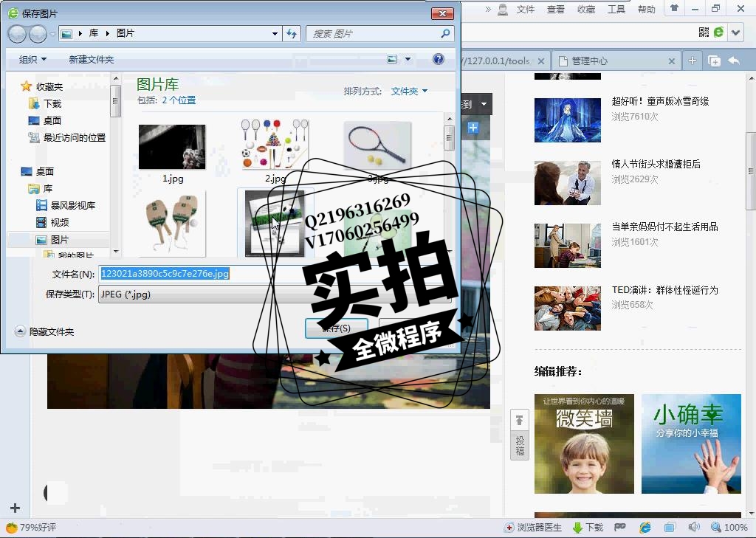Open the browser skin shirt icon
Screen dimensions: 756x538
coord(675,8)
